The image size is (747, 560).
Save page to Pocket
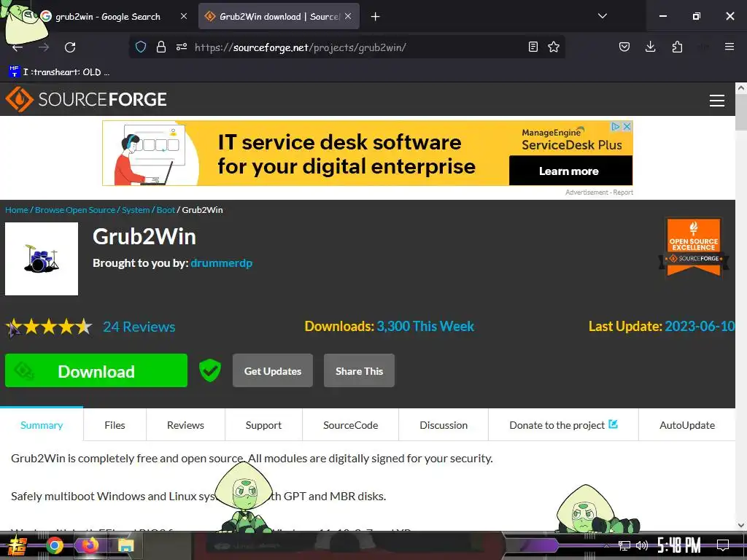(624, 47)
